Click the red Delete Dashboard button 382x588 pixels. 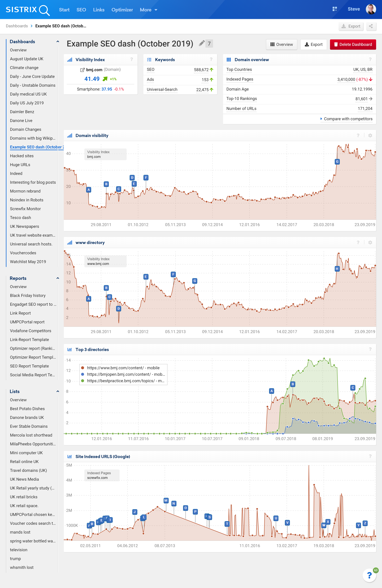pyautogui.click(x=353, y=45)
